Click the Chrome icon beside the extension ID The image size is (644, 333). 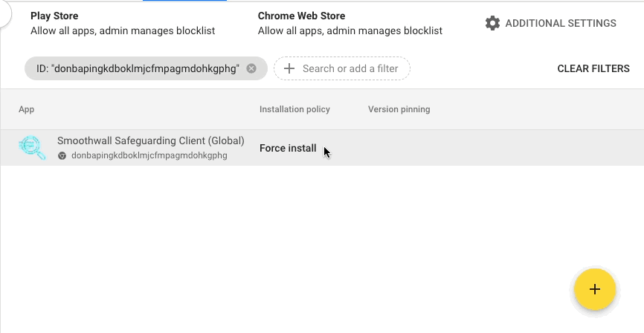coord(62,155)
